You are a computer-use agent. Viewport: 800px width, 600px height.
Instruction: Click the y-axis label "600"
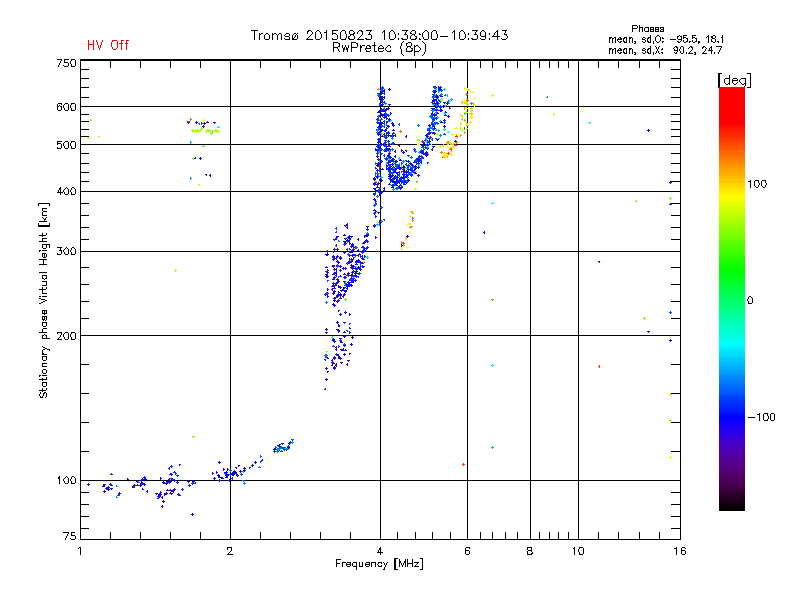(66, 107)
